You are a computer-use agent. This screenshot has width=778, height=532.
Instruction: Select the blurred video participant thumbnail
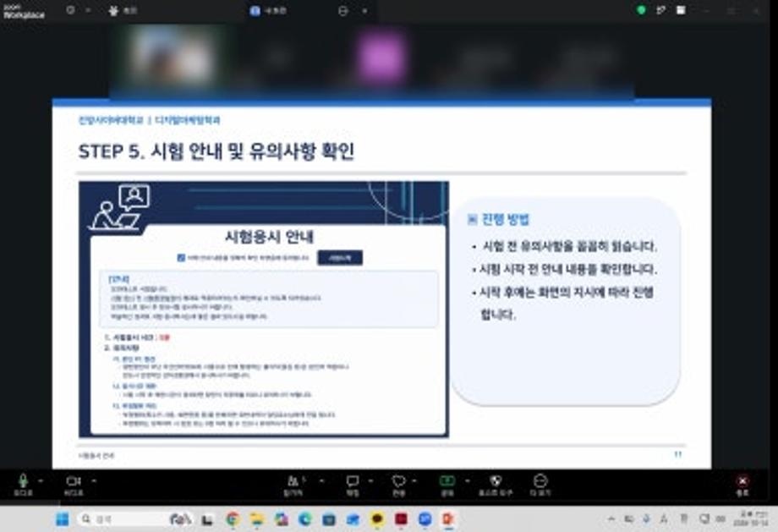click(x=171, y=57)
